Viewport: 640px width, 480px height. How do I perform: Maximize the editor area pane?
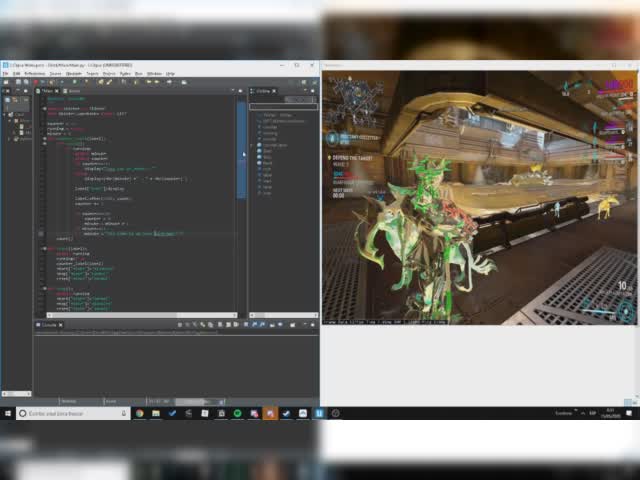pyautogui.click(x=240, y=91)
